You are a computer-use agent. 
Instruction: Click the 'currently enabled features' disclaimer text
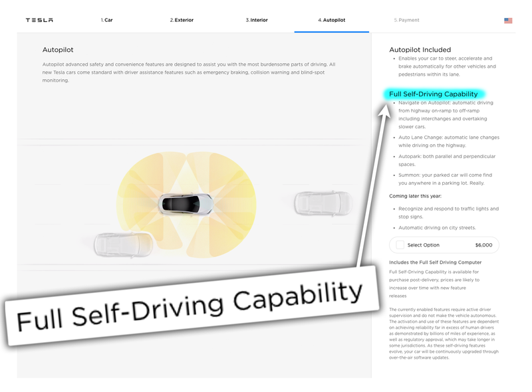coord(444,334)
